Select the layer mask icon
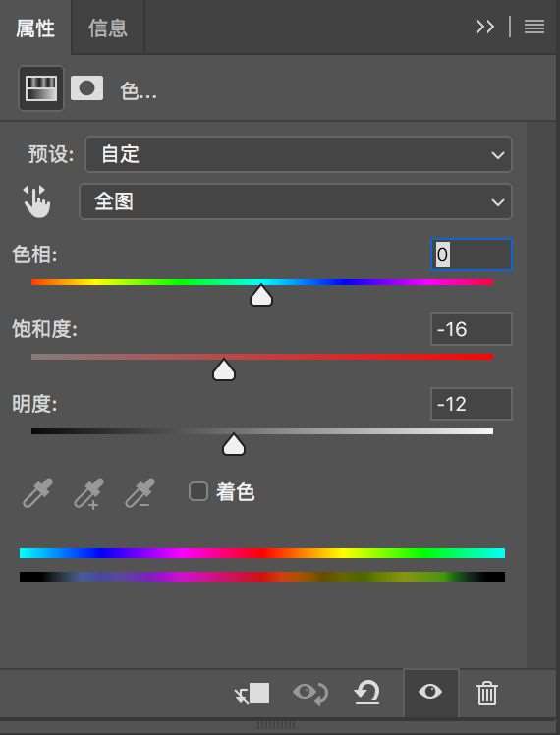560x735 pixels. [86, 88]
